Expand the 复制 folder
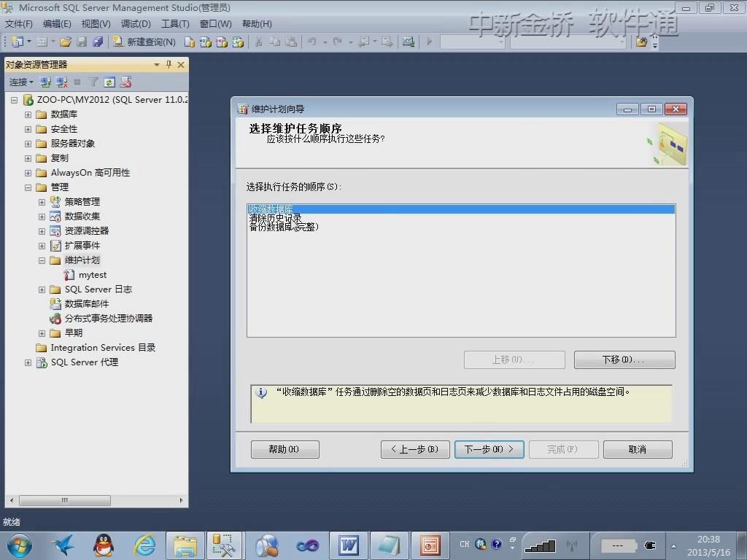Screen dimensions: 747x560 click(x=28, y=158)
